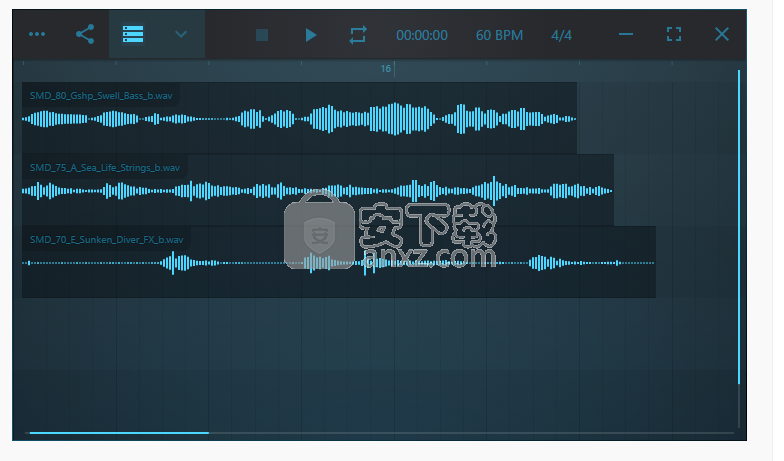Switch the player to fullscreen
Image resolution: width=784 pixels, height=461 pixels.
pos(674,34)
